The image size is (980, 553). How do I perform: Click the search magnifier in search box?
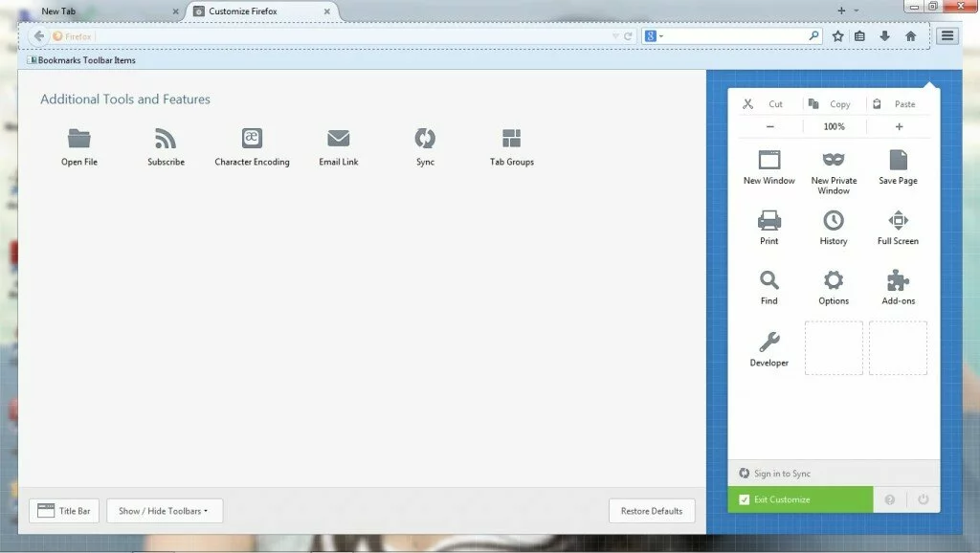pos(813,35)
